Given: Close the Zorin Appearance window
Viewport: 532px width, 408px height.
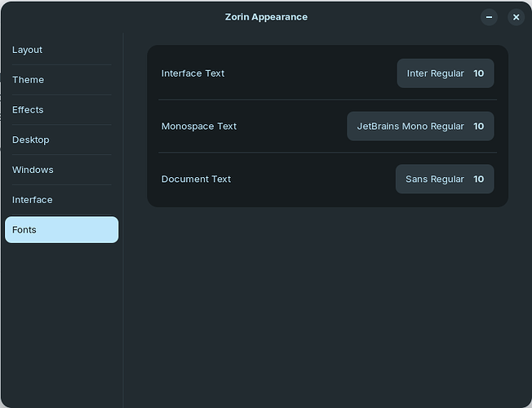Looking at the screenshot, I should pyautogui.click(x=516, y=17).
